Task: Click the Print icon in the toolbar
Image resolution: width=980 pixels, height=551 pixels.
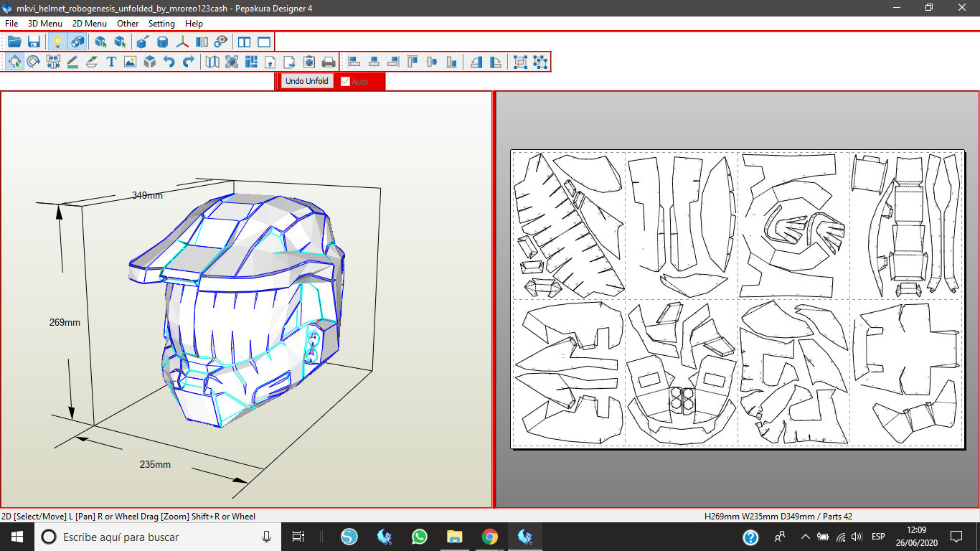Action: pyautogui.click(x=329, y=62)
